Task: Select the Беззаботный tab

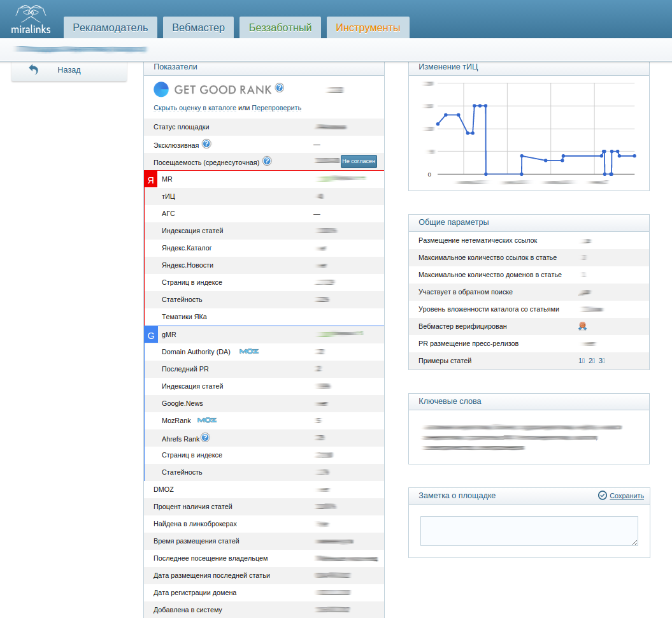Action: pos(280,27)
